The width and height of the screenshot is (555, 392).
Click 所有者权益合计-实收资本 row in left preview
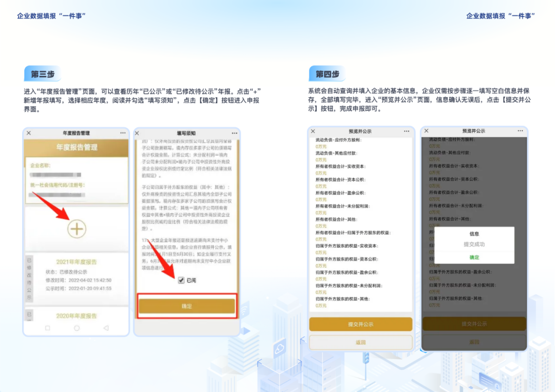341,166
